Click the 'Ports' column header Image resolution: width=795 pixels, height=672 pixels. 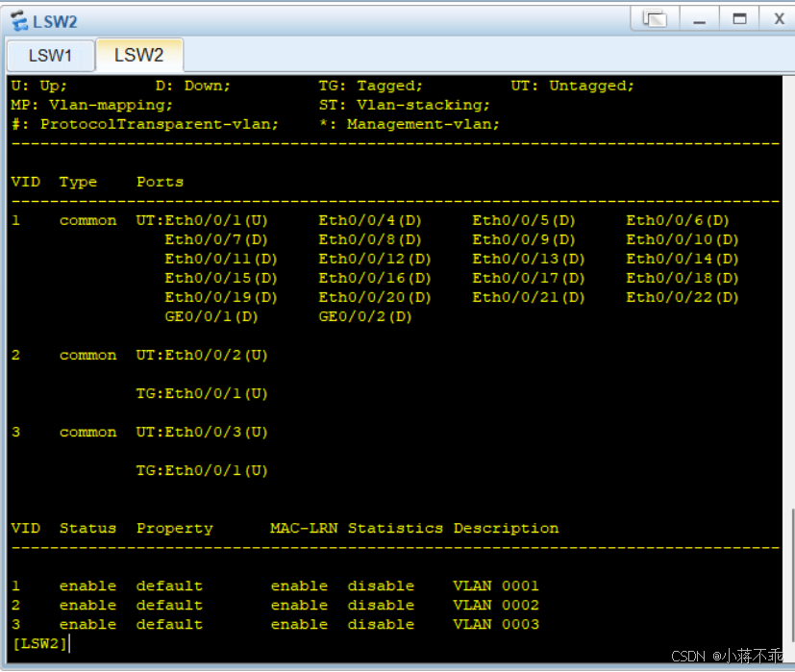pos(161,182)
